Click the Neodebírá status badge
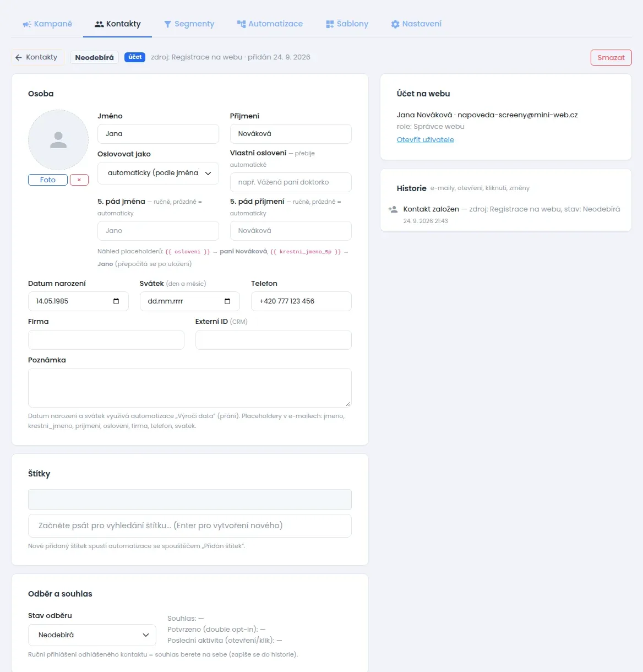643x672 pixels. click(94, 57)
